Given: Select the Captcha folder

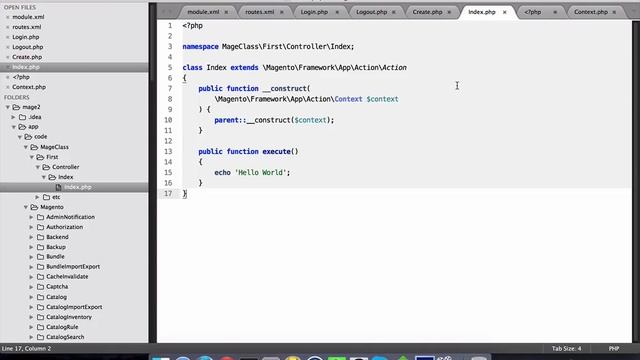Looking at the screenshot, I should (x=57, y=287).
